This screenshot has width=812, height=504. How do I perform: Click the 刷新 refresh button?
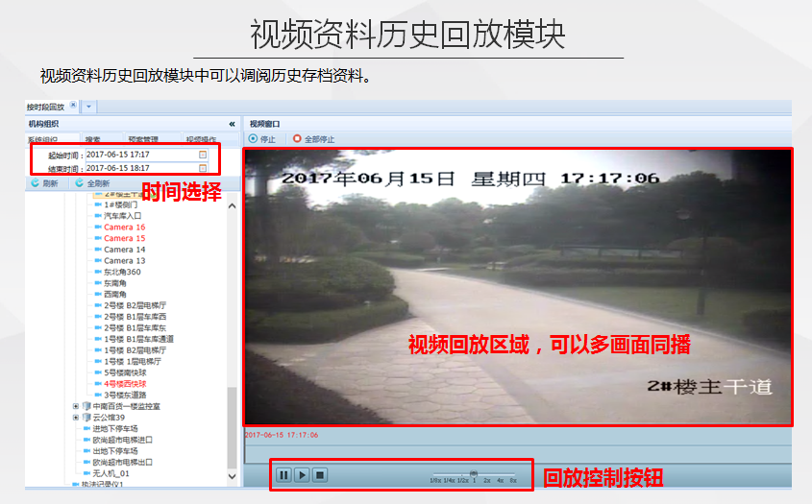coord(44,183)
